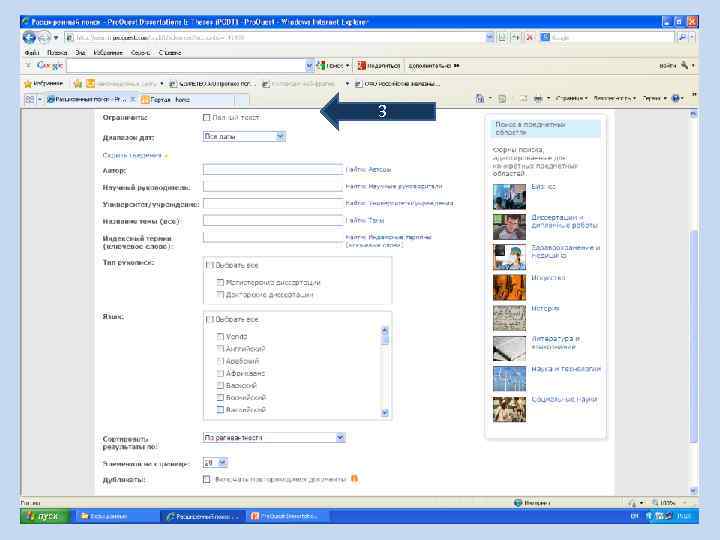Open the Arts subject area thumbnail
The image size is (720, 540).
[x=509, y=287]
